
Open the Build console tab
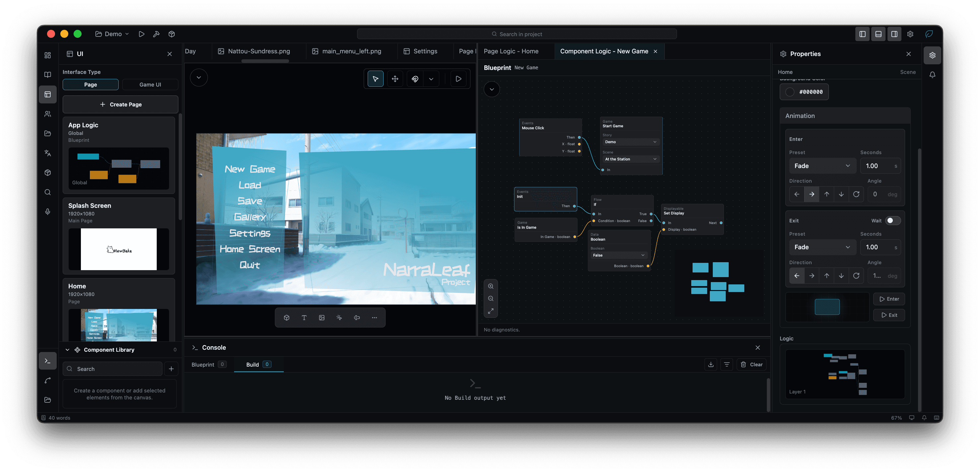tap(258, 364)
